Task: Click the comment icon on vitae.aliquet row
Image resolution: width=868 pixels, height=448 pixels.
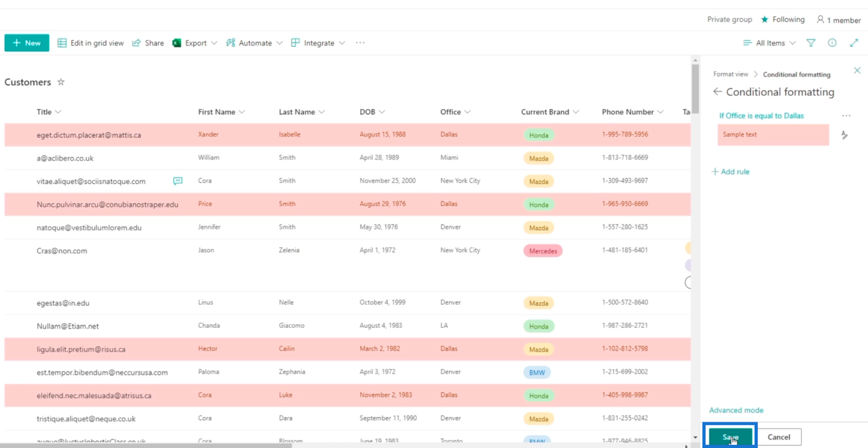Action: 177,181
